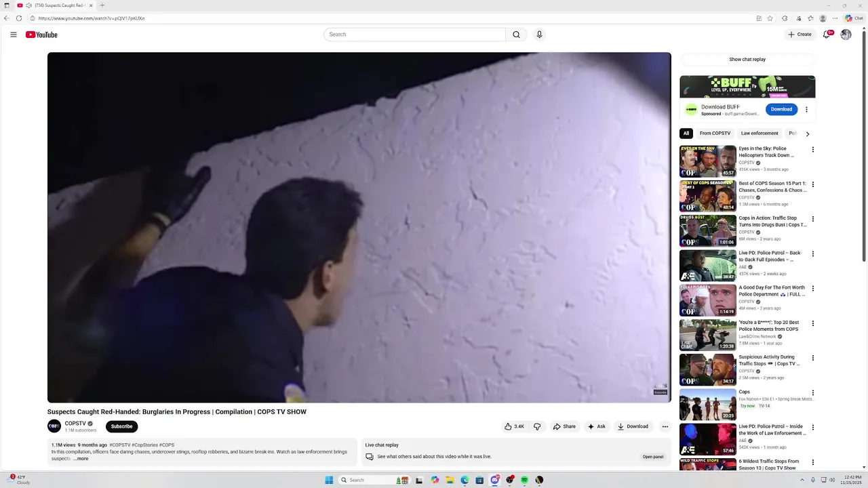
Task: Go to YouTube home via the logo
Action: [41, 35]
